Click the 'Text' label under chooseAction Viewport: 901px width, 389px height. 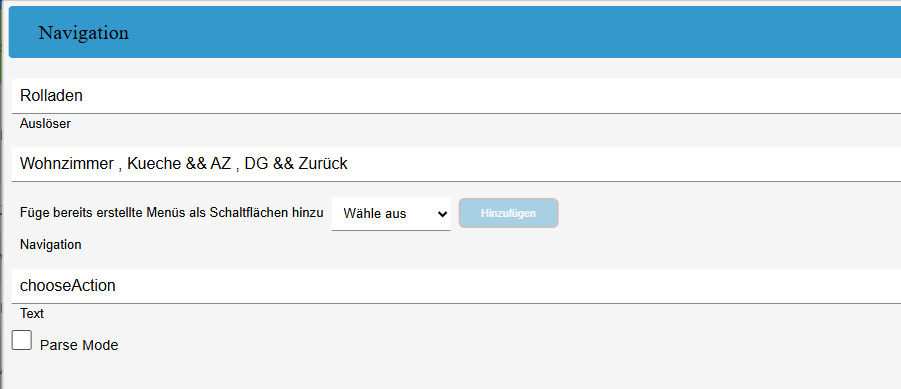[32, 314]
